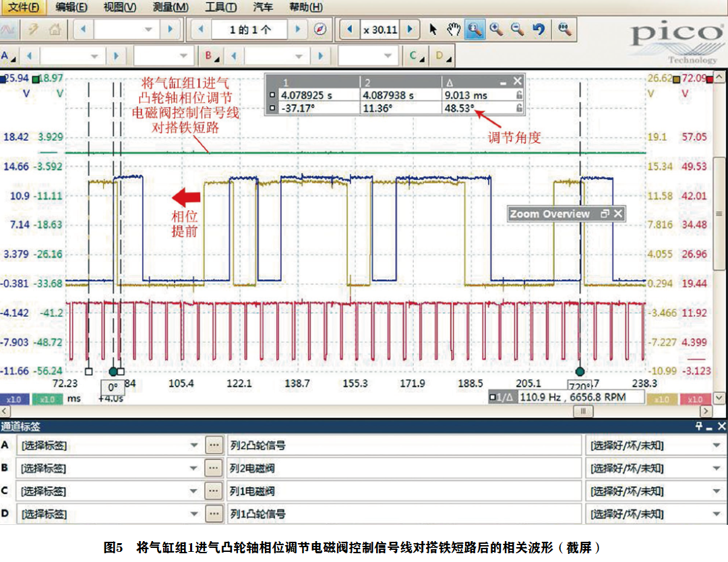Viewport: 728px width, 562px height.
Task: Toggle lock on time ruler row
Action: tap(519, 94)
